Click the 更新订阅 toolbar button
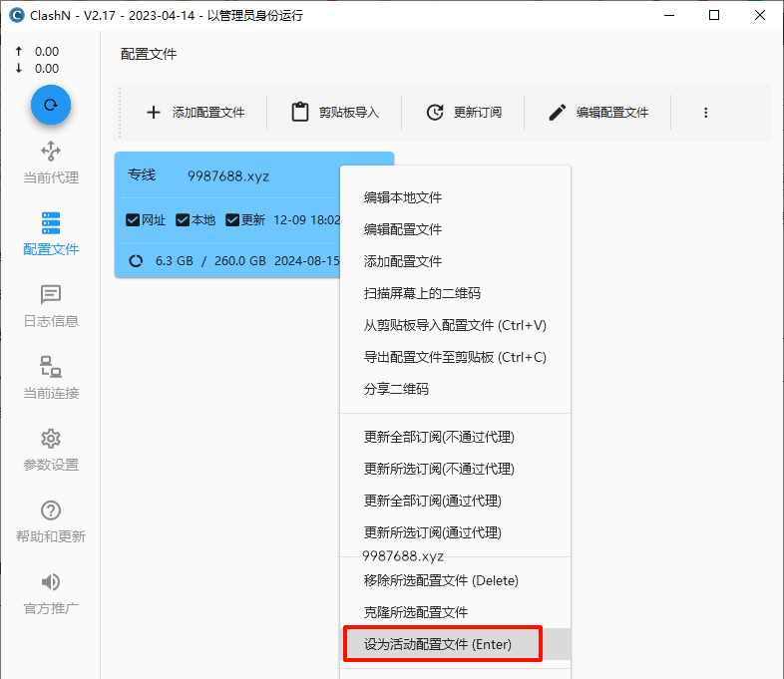784x679 pixels. [464, 113]
